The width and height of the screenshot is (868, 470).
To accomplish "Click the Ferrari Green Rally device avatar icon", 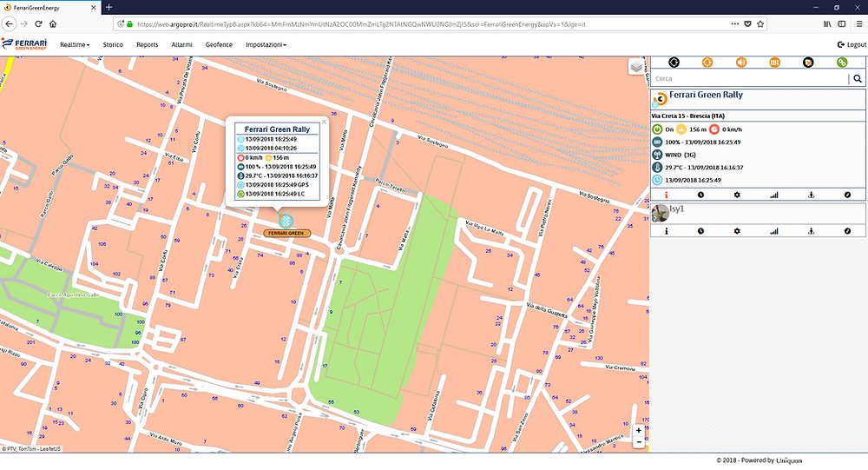I will pos(660,100).
